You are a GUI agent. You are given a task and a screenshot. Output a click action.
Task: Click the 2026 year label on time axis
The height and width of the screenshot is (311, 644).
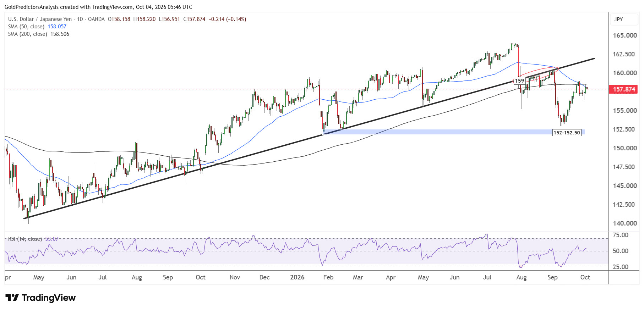[x=297, y=277]
